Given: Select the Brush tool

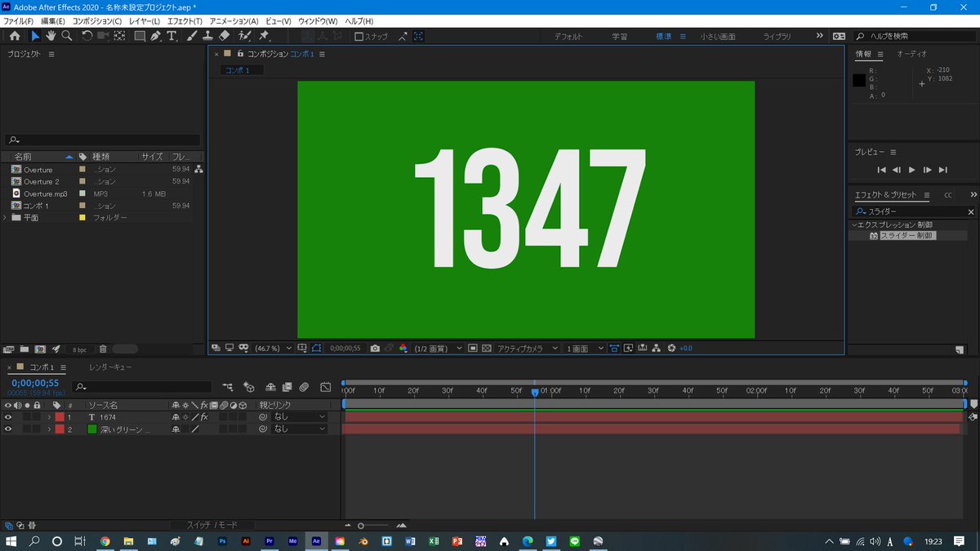Looking at the screenshot, I should click(x=192, y=36).
